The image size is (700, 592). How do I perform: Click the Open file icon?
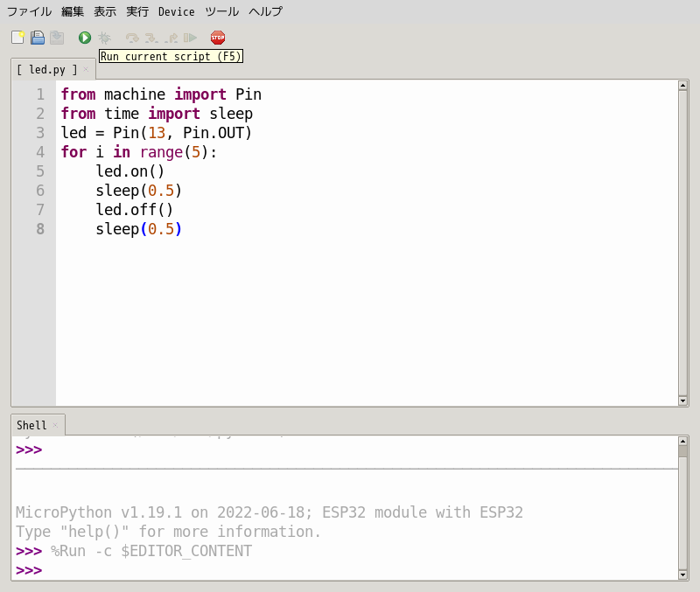pos(38,38)
